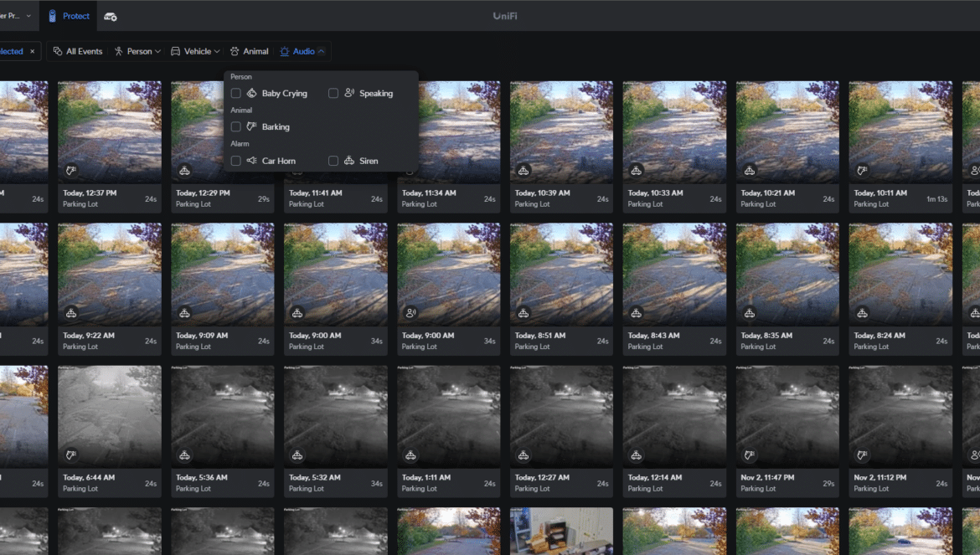Image resolution: width=980 pixels, height=555 pixels.
Task: Expand the Person filter dropdown
Action: point(137,51)
